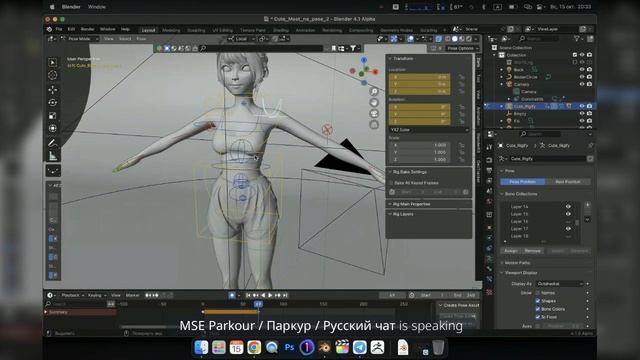Hide Layer 17 bone collection
Viewport: 640px width, 360px height.
click(x=568, y=229)
